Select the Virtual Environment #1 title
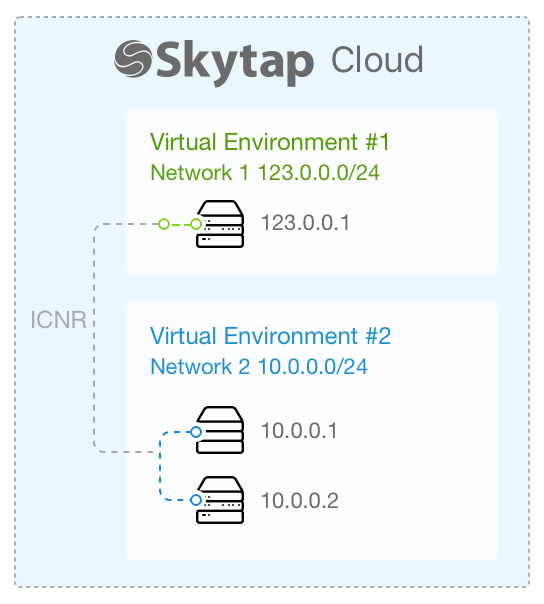This screenshot has width=544, height=604. tap(270, 142)
